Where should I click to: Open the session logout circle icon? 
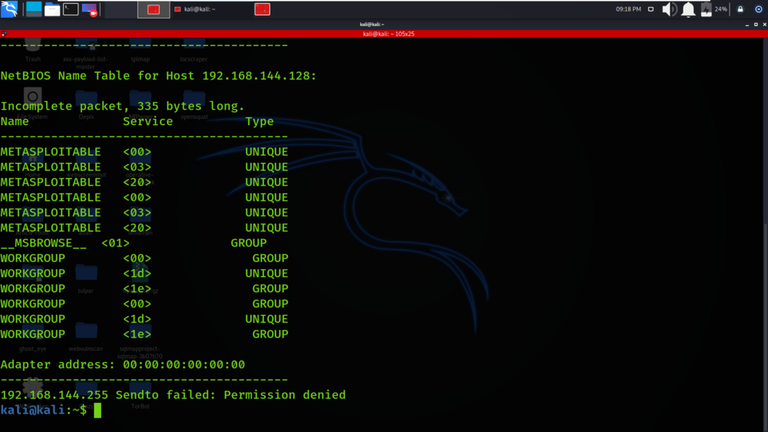coord(759,9)
